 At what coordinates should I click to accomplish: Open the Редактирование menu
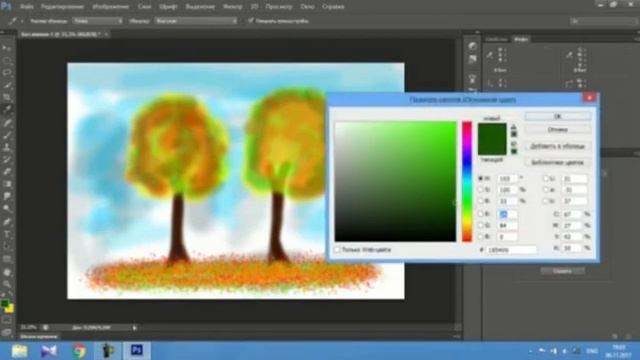click(x=62, y=7)
